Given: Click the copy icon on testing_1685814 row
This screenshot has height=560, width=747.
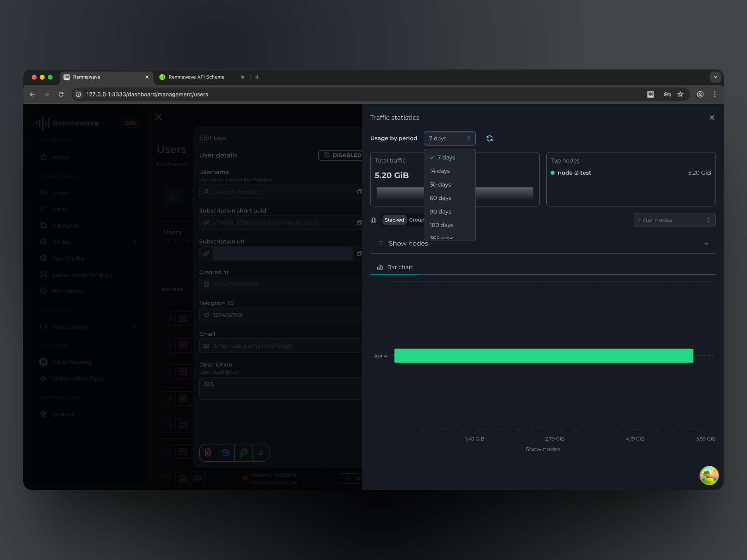Looking at the screenshot, I should [168, 478].
